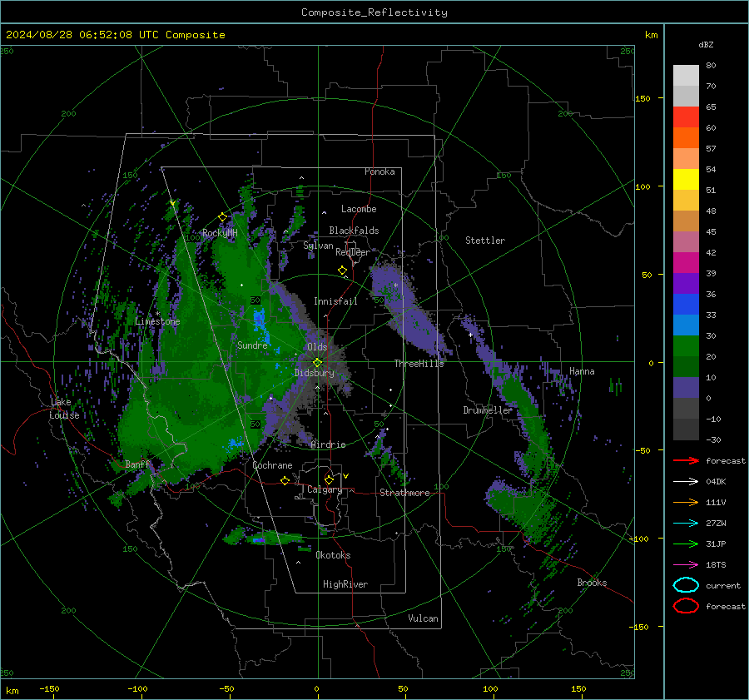Select the 10 dBZ slate-blue swatch
Viewport: 749px width, 700px height.
[686, 388]
